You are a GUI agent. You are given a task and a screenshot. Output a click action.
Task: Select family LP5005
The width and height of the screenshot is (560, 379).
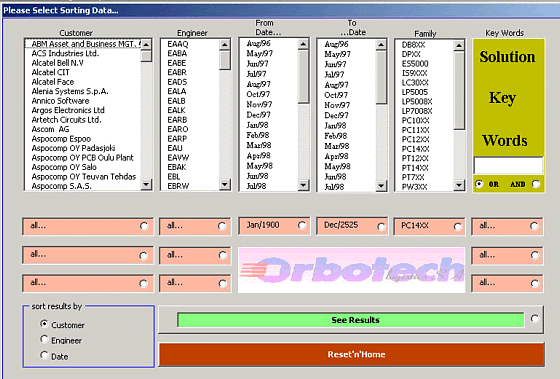point(415,92)
